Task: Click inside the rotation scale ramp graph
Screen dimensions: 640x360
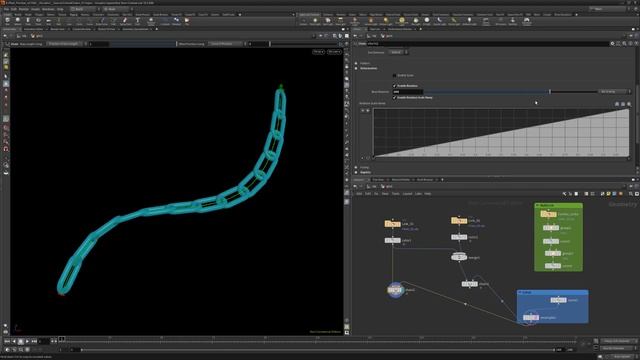Action: [501, 133]
